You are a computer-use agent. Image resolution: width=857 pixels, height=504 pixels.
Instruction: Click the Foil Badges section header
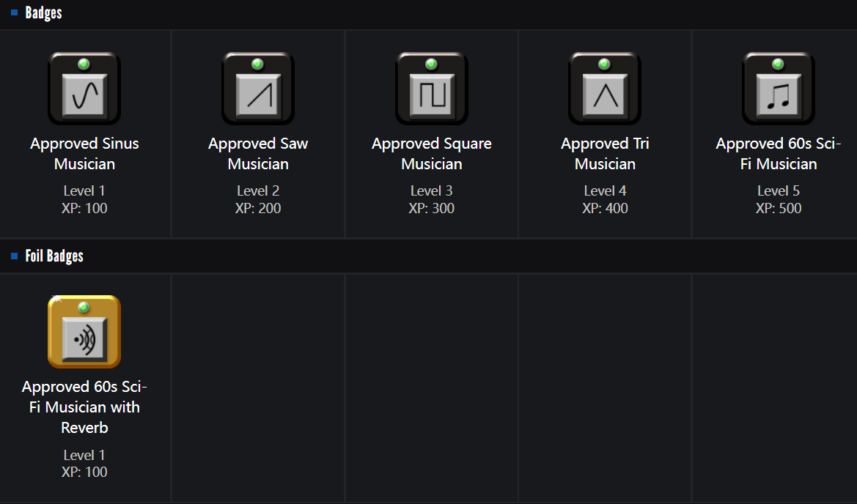pyautogui.click(x=54, y=256)
